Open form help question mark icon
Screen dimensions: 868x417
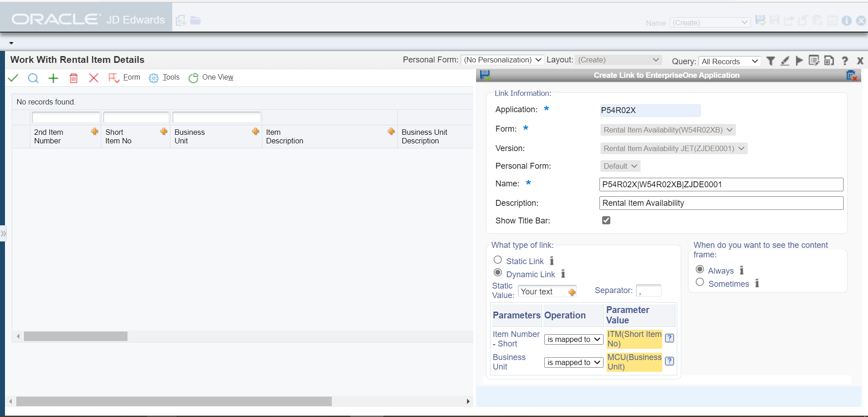[844, 61]
